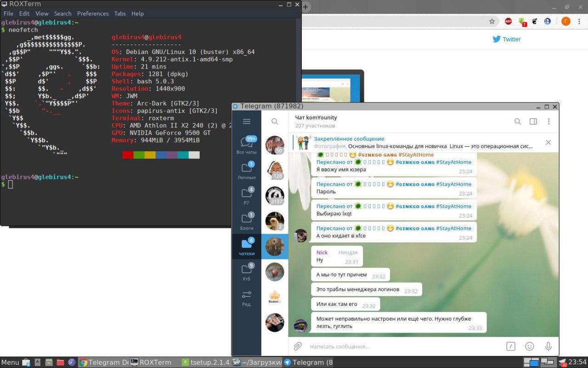Search within the komYounity chat
588x368 pixels.
518,121
